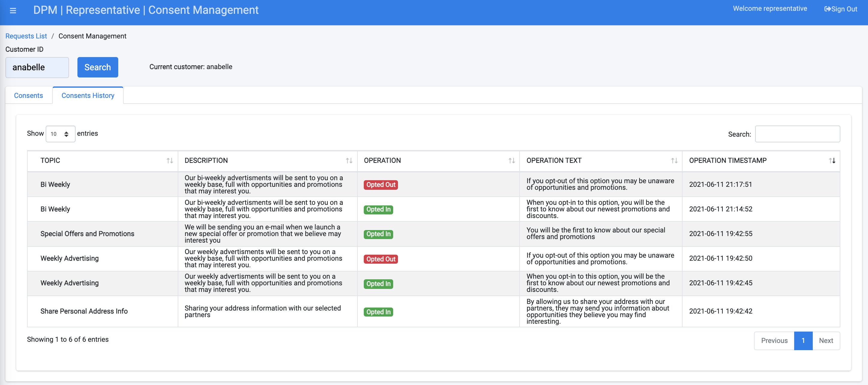Sort the OPERATION column
Screen dimensions: 868x385
coord(512,161)
